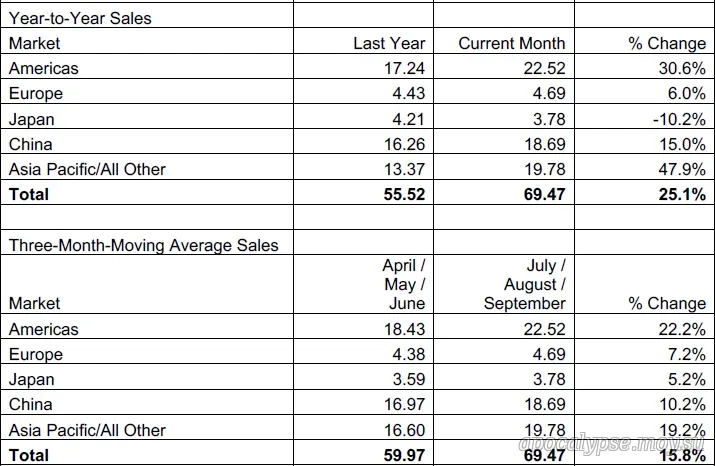The width and height of the screenshot is (715, 466).
Task: Click the 47.9% Asia Pacific change cell
Action: [680, 169]
